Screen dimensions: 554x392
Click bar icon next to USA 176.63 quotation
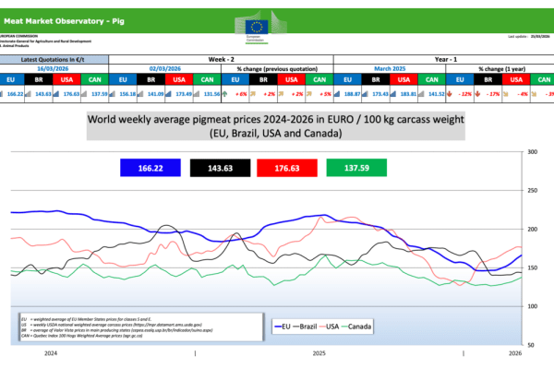(55, 94)
